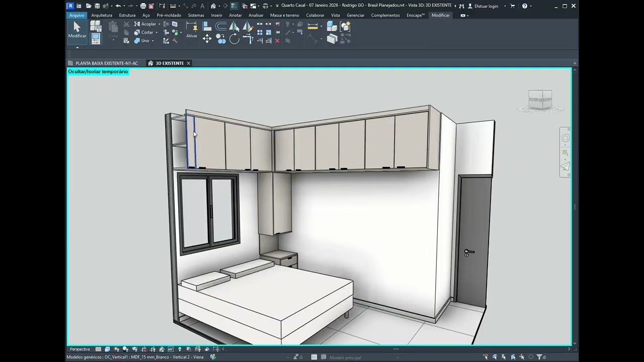
Task: Click the Visual Style icon in view control bar
Action: [107, 349]
